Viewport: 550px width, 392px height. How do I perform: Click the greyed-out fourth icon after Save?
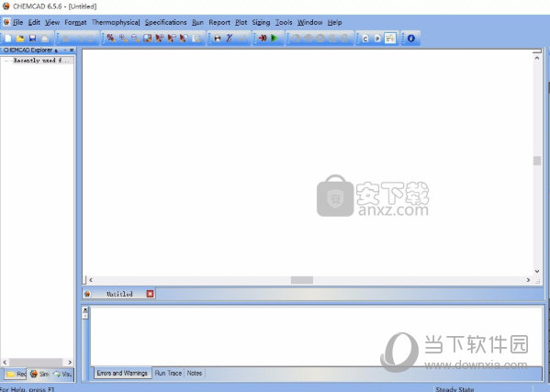[45, 39]
